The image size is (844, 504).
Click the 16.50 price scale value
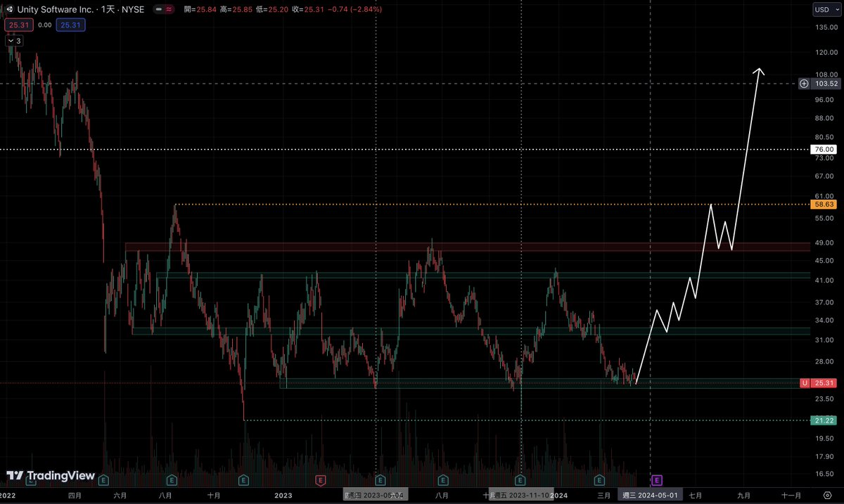click(x=825, y=474)
